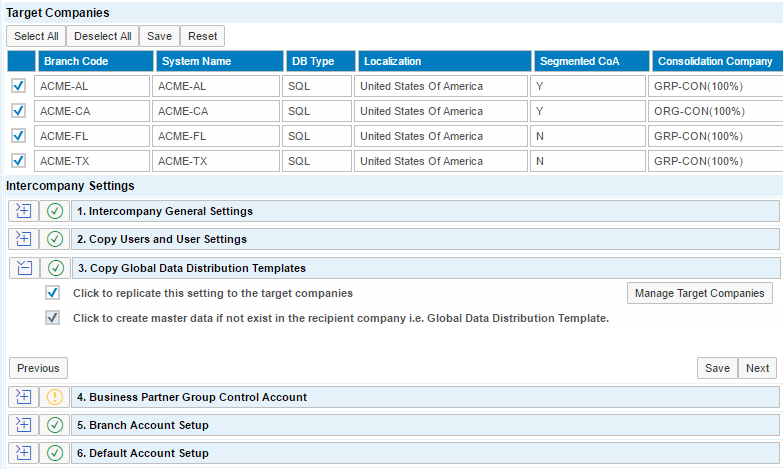Screen dimensions: 783x469
Task: Expand section 6 Default Account Setup
Action: click(24, 453)
